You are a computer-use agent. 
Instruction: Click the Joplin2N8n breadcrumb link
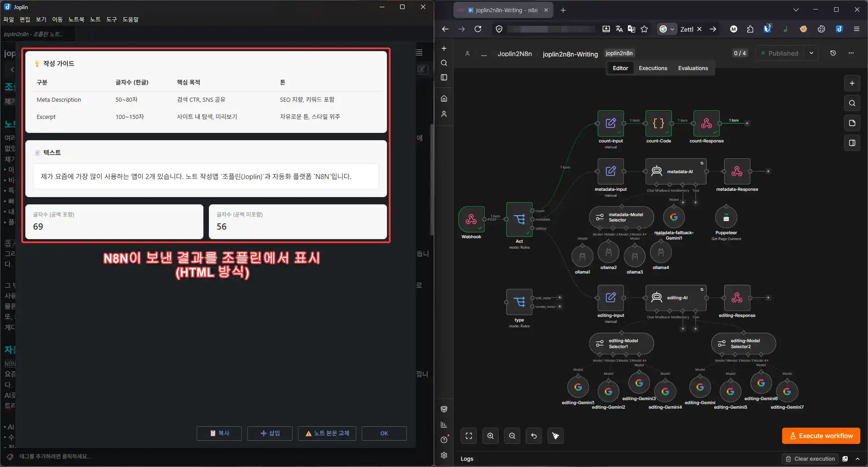tap(514, 54)
